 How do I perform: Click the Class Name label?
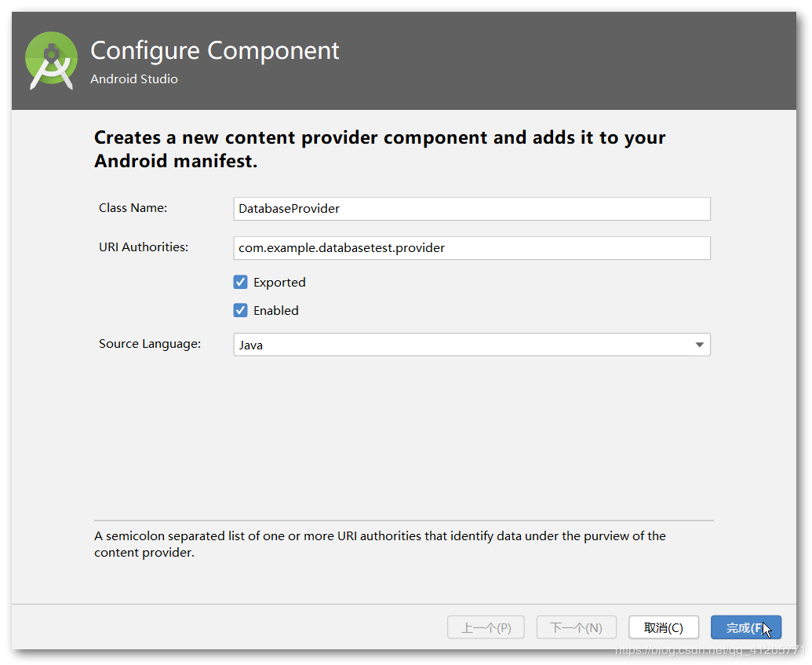point(133,208)
